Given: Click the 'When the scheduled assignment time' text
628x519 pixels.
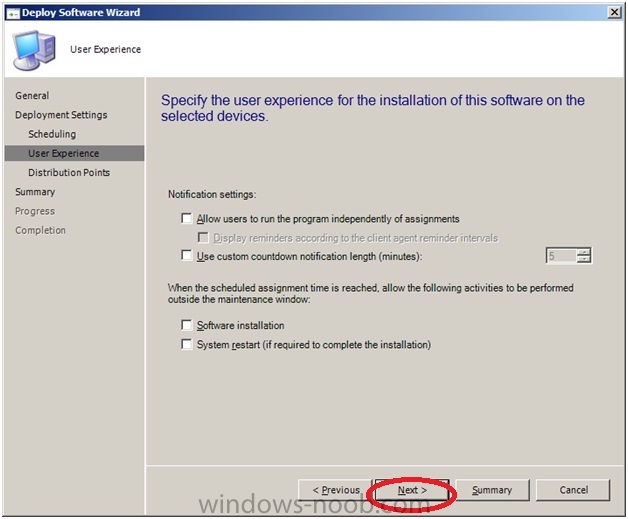Looking at the screenshot, I should 370,294.
